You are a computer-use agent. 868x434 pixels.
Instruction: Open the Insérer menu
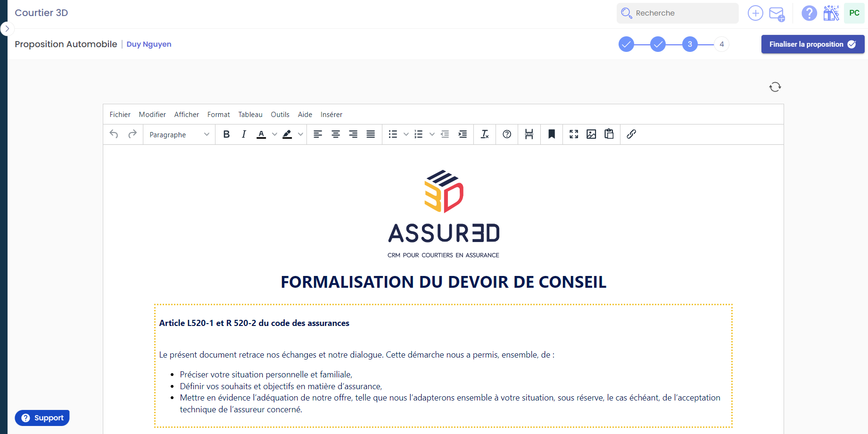[x=331, y=115]
